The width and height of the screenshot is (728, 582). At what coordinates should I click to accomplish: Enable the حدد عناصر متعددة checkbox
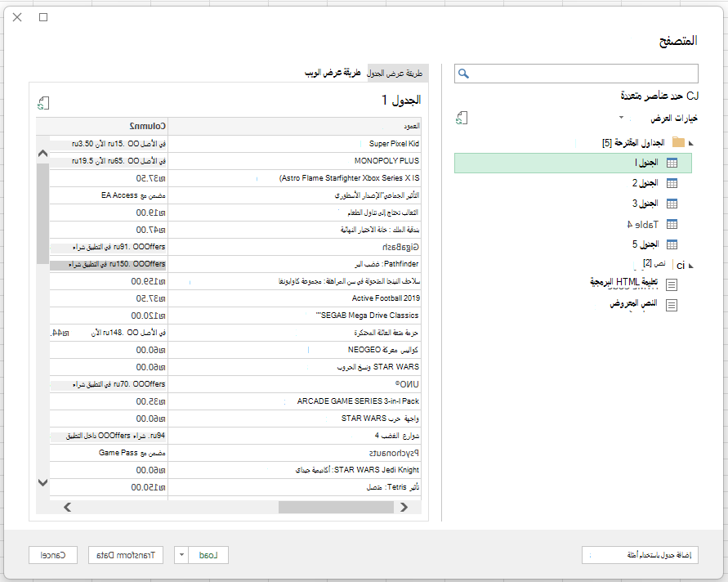click(693, 96)
